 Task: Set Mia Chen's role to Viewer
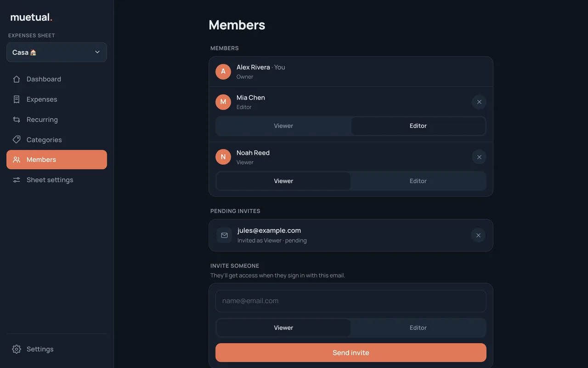(283, 126)
